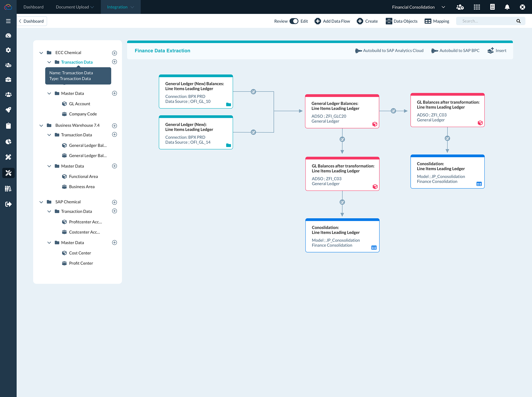
Task: Select the GL Account tree item
Action: coord(80,104)
